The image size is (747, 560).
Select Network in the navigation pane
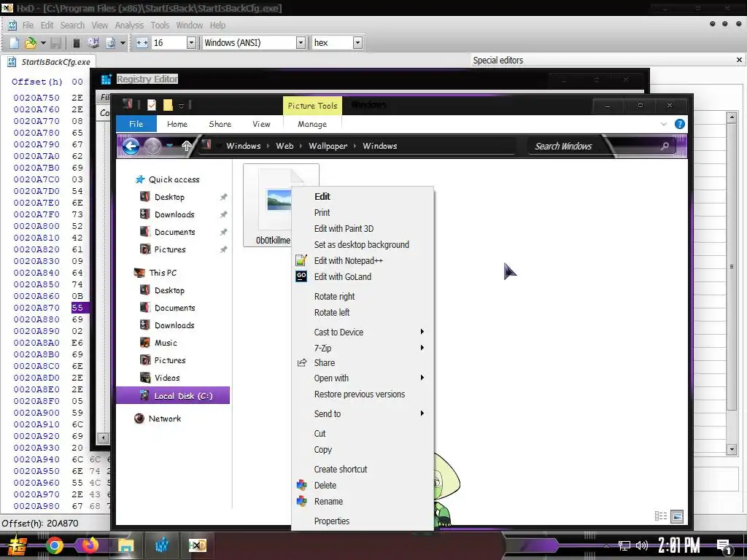coord(164,419)
